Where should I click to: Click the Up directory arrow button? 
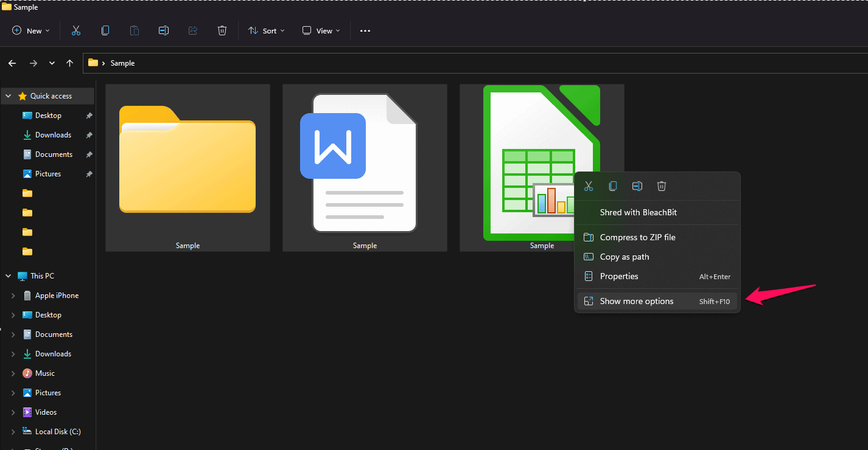tap(70, 63)
